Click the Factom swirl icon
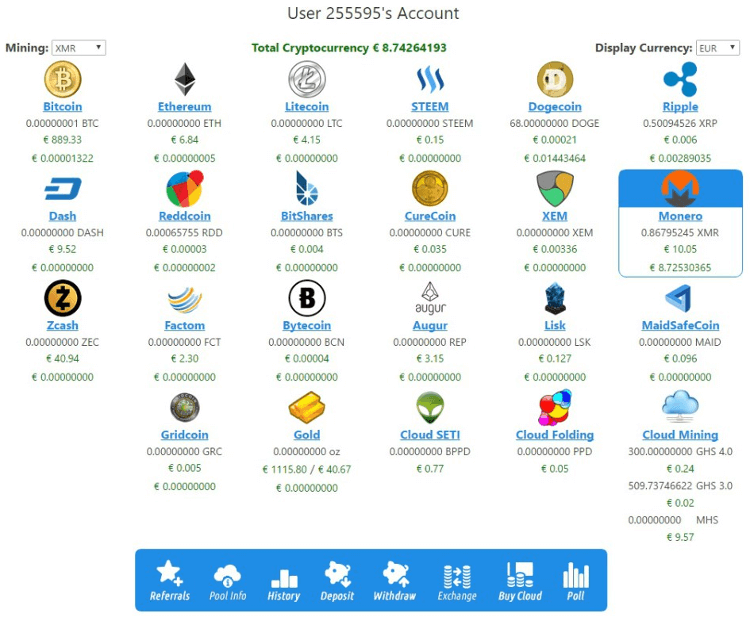 coord(185,299)
